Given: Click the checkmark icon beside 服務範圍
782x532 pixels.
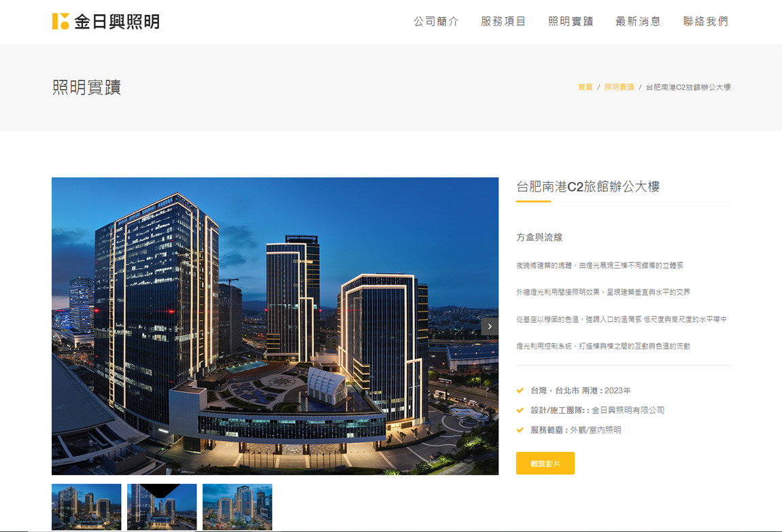Looking at the screenshot, I should [520, 430].
